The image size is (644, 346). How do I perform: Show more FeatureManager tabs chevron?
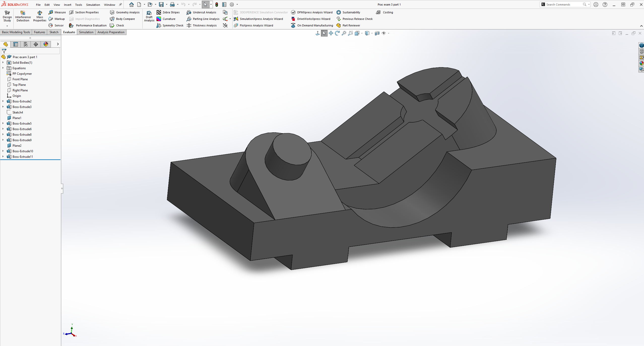pos(58,44)
